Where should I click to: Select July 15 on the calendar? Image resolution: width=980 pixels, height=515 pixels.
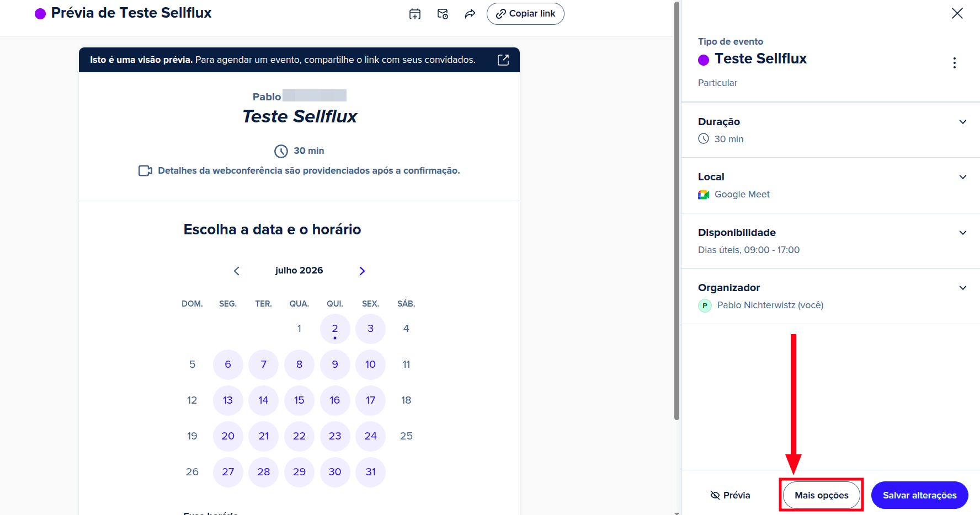point(299,400)
